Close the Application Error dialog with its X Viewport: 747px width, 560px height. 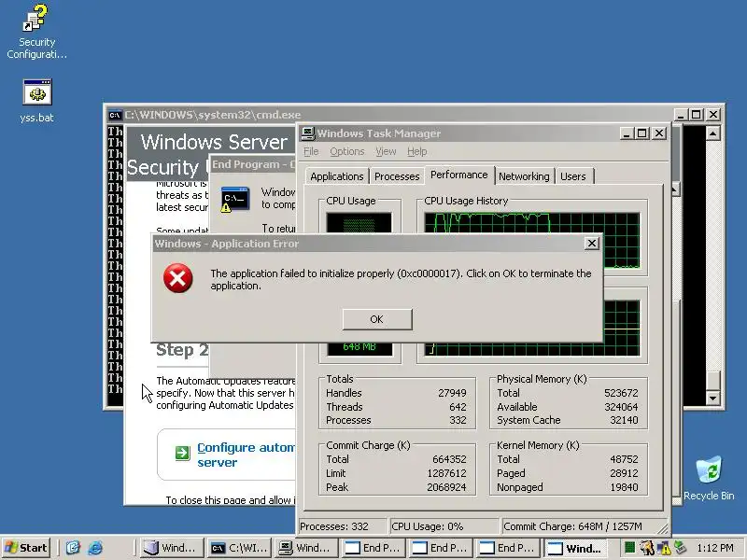[591, 244]
